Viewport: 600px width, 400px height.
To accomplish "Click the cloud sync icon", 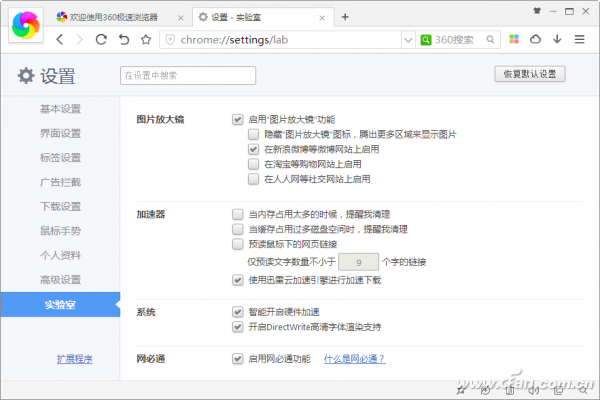I will [x=535, y=39].
